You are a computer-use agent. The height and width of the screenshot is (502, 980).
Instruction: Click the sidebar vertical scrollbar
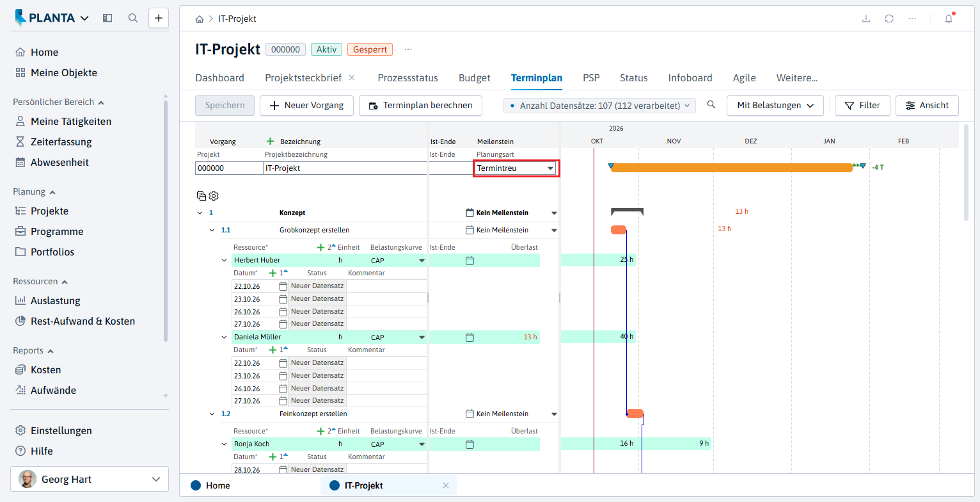pyautogui.click(x=166, y=221)
